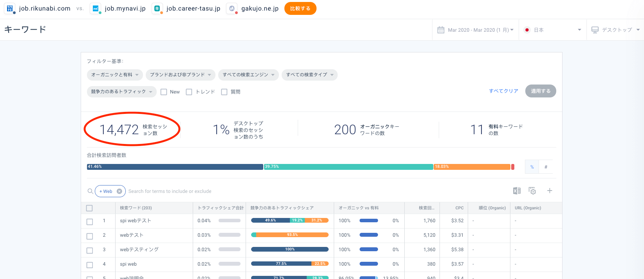The width and height of the screenshot is (644, 279).
Task: Open the すべての検索エンジン dropdown
Action: [248, 75]
